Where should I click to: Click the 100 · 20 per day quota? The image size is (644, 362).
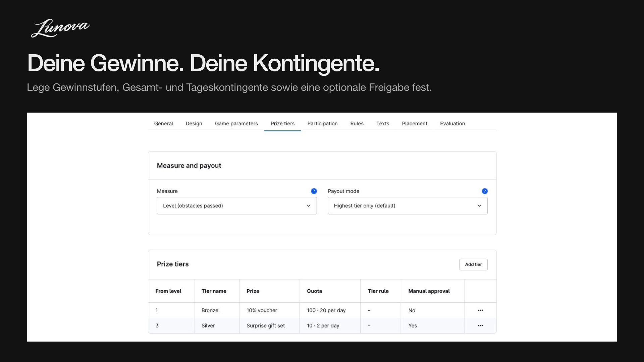(326, 310)
